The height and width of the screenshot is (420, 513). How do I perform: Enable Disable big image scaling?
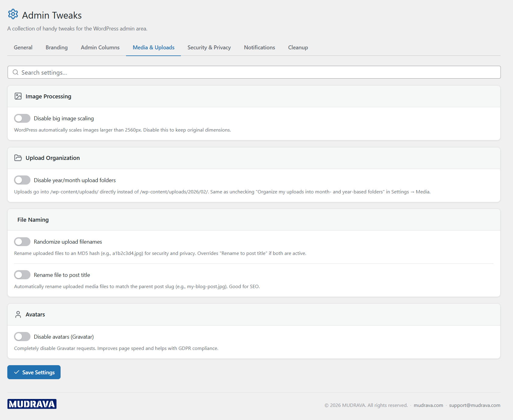(22, 118)
